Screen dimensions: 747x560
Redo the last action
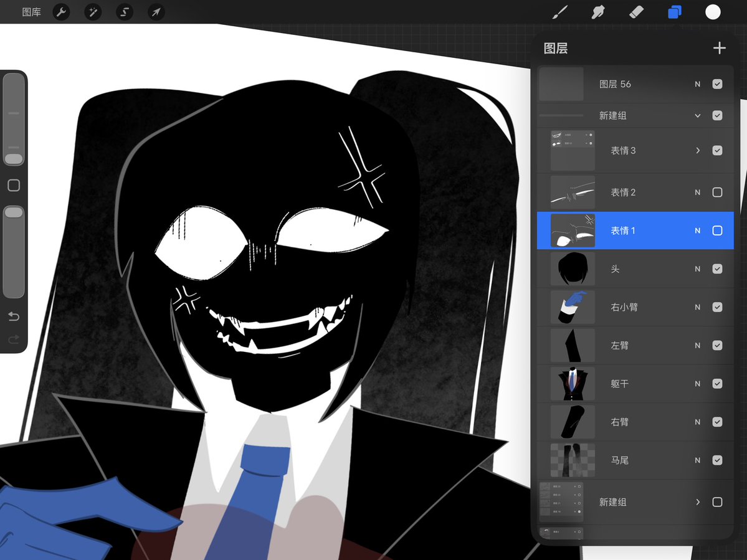14,339
